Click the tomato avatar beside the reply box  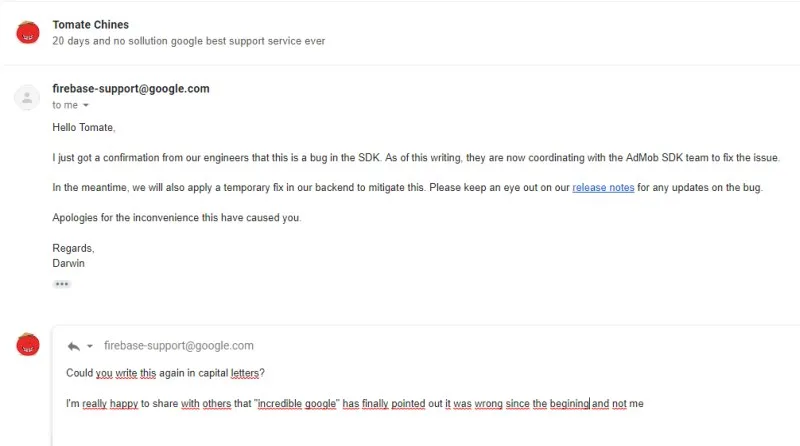coord(28,345)
